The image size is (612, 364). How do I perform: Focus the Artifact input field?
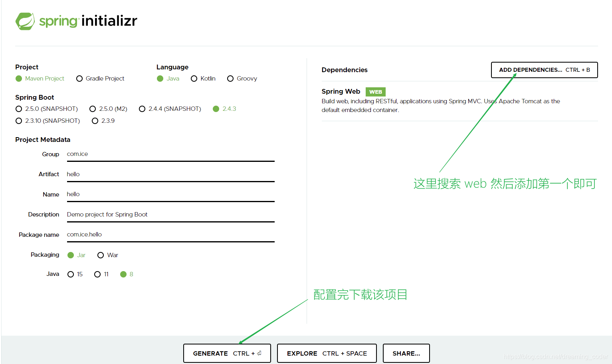(170, 175)
